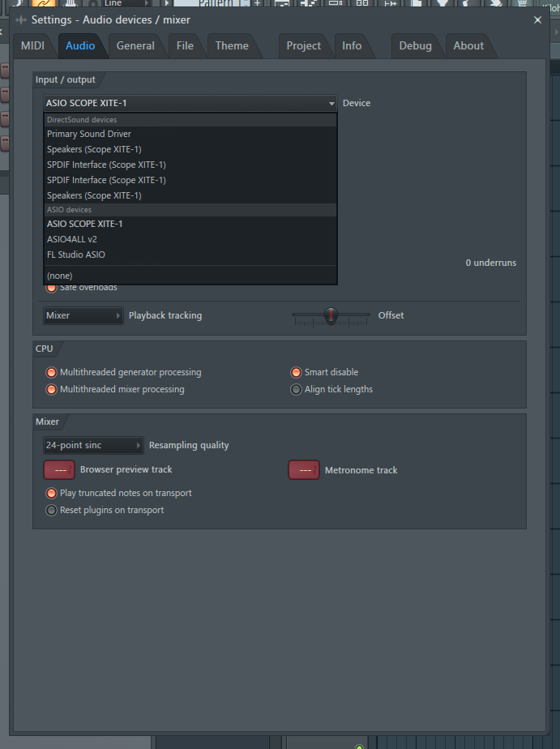Go to the File settings tab
The image size is (560, 749).
(x=185, y=46)
